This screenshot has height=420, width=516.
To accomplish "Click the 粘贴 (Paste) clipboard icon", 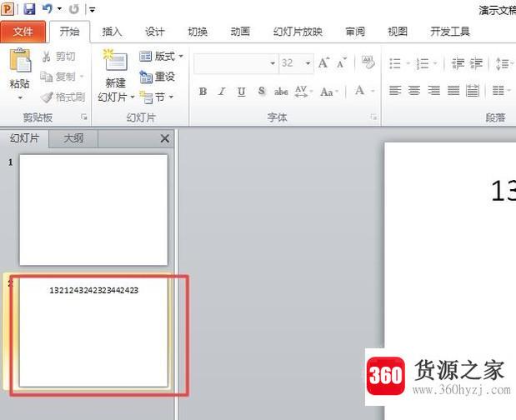I will [20, 60].
